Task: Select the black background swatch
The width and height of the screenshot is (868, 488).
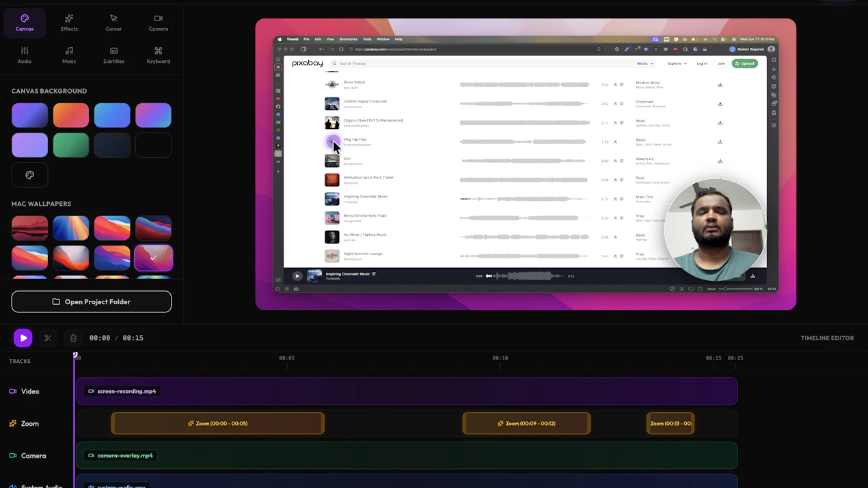Action: (153, 145)
